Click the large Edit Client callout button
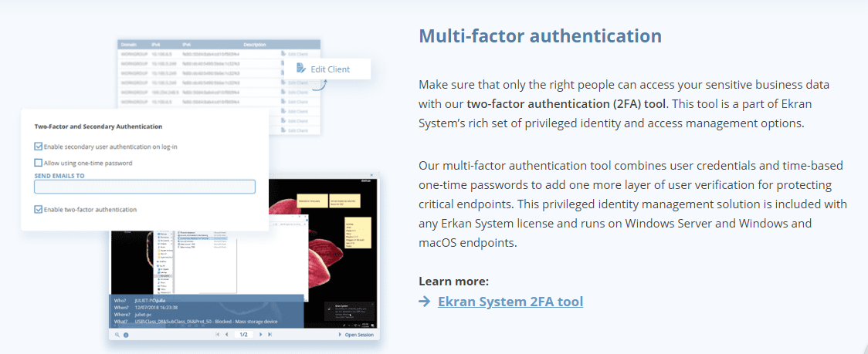The width and height of the screenshot is (868, 354). (326, 69)
